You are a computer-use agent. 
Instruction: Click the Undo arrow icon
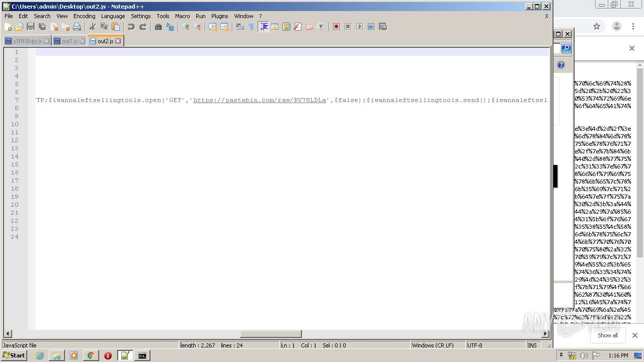click(x=131, y=27)
